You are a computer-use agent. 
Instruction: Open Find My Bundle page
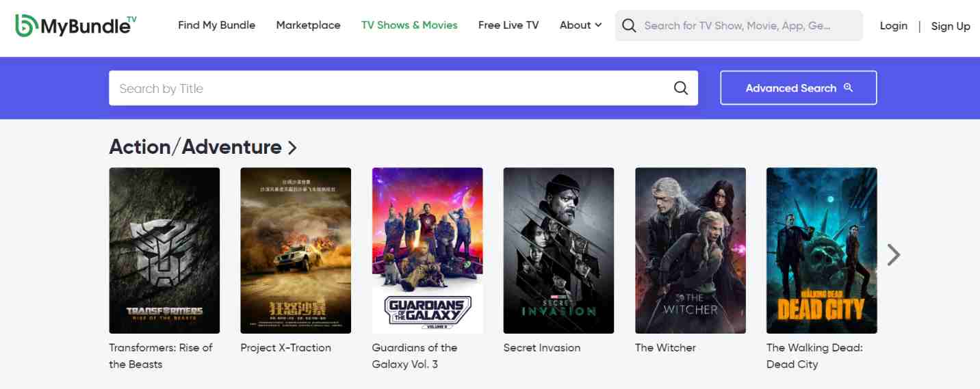(216, 25)
